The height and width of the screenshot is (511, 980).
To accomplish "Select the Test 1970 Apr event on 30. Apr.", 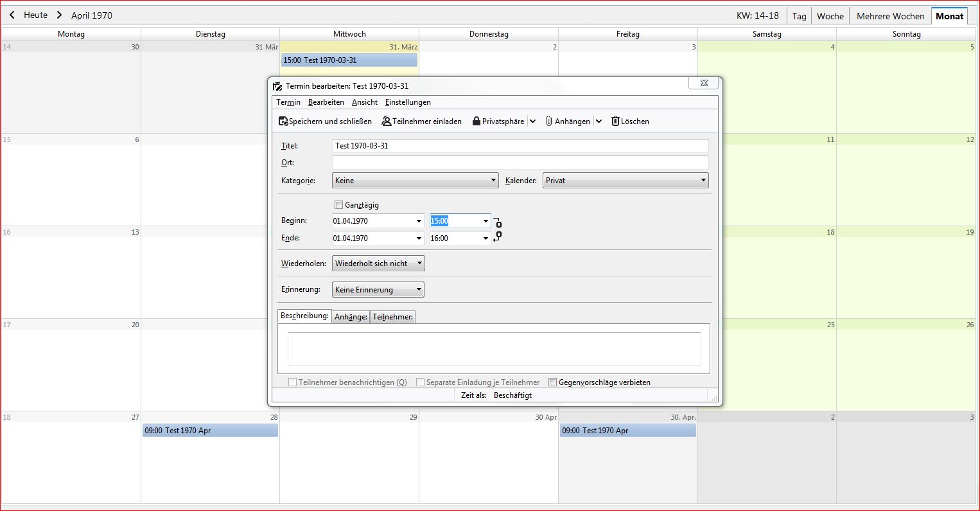I will (628, 431).
